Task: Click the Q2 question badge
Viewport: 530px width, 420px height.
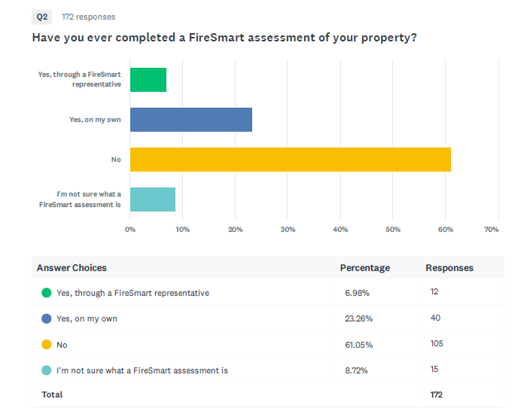Action: pyautogui.click(x=42, y=17)
